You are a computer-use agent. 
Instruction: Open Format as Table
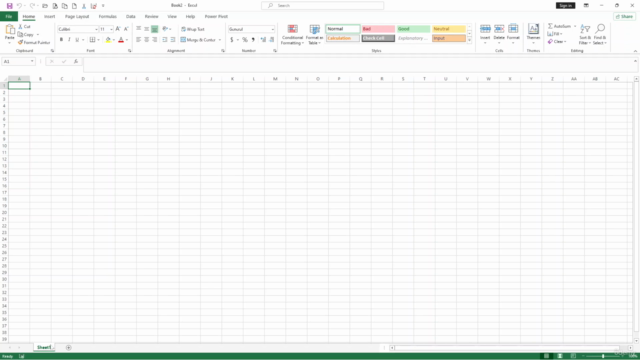click(x=314, y=34)
